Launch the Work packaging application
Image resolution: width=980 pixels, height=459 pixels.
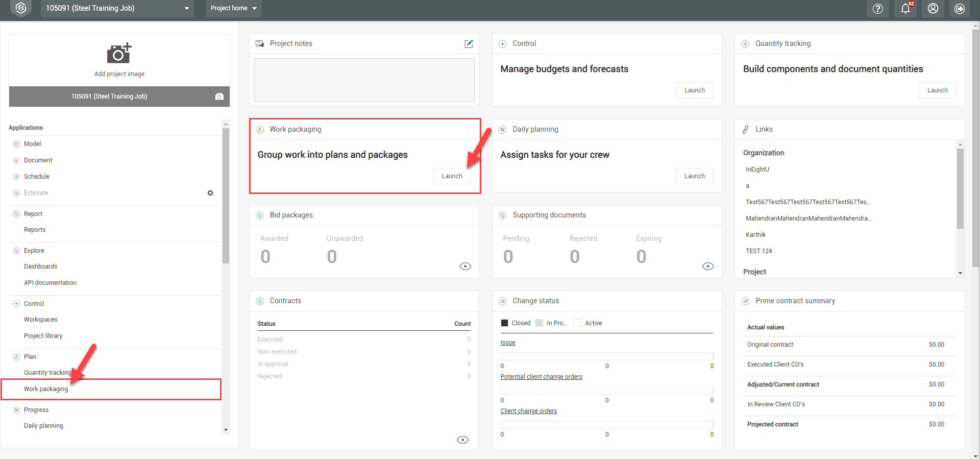tap(452, 176)
